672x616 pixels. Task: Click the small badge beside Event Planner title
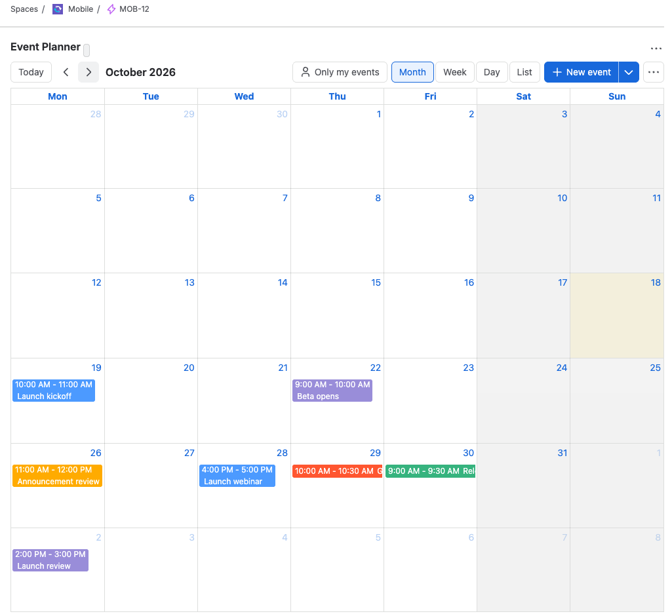click(x=87, y=50)
